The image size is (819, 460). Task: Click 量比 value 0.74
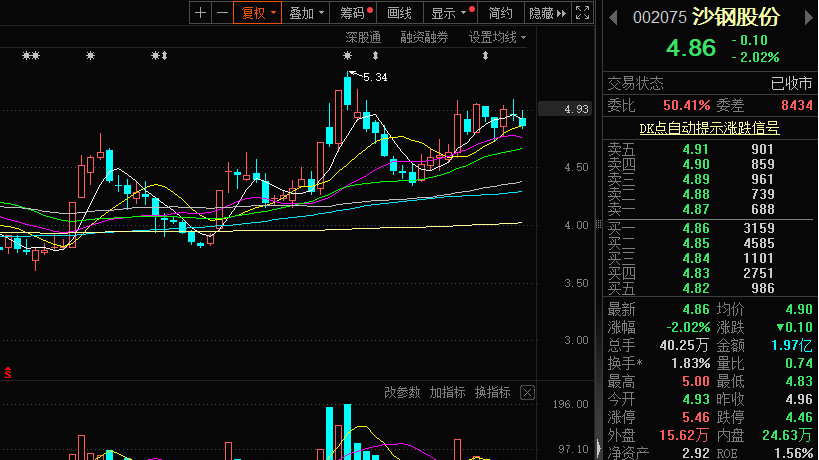[799, 363]
